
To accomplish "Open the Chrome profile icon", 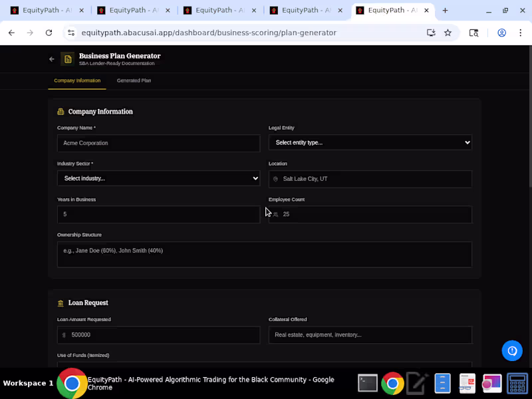I will pyautogui.click(x=502, y=33).
